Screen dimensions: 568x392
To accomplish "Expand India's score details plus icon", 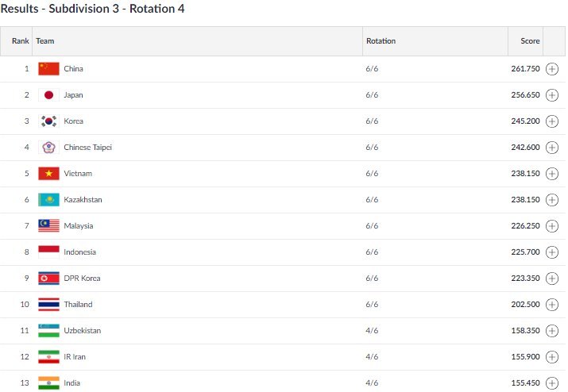I will 553,383.
